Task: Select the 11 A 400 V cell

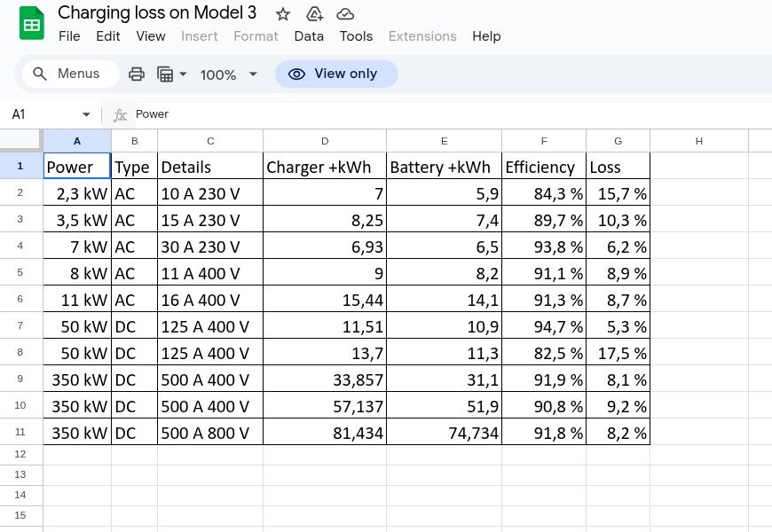Action: pyautogui.click(x=210, y=272)
